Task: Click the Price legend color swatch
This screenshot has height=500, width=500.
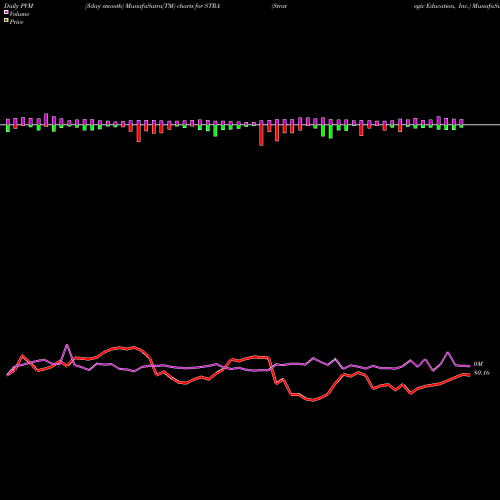Action: pyautogui.click(x=6, y=21)
